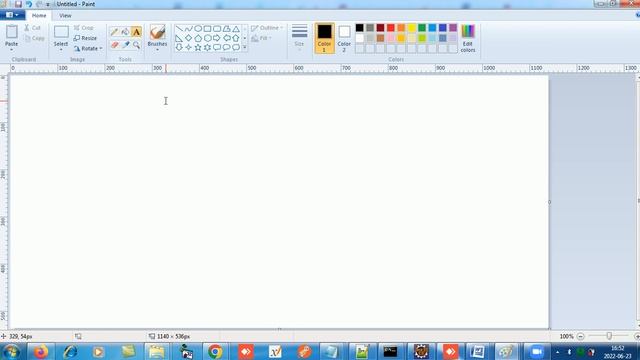Choose the Down arrow shape

(x=179, y=48)
